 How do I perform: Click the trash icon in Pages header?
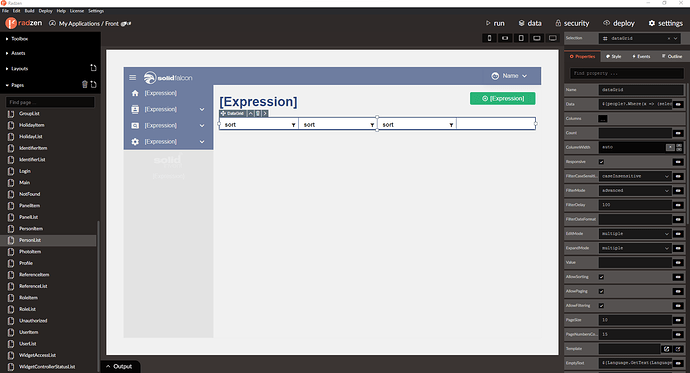click(84, 84)
